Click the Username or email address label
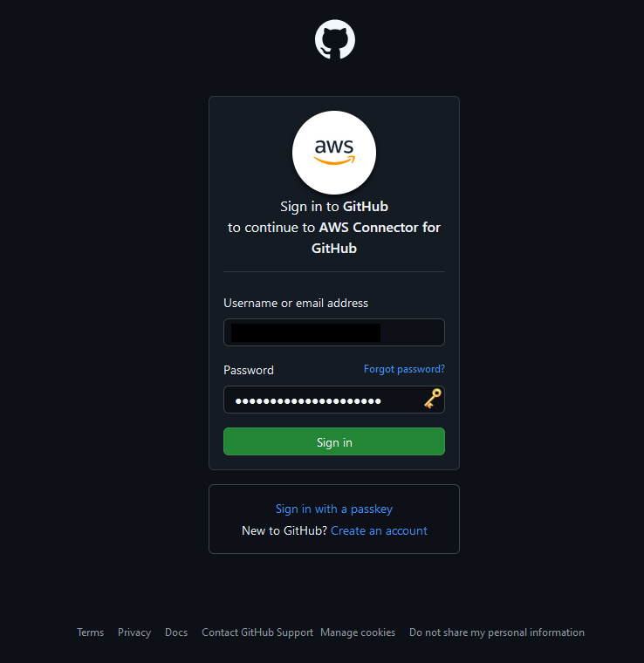The height and width of the screenshot is (663, 644). tap(296, 304)
